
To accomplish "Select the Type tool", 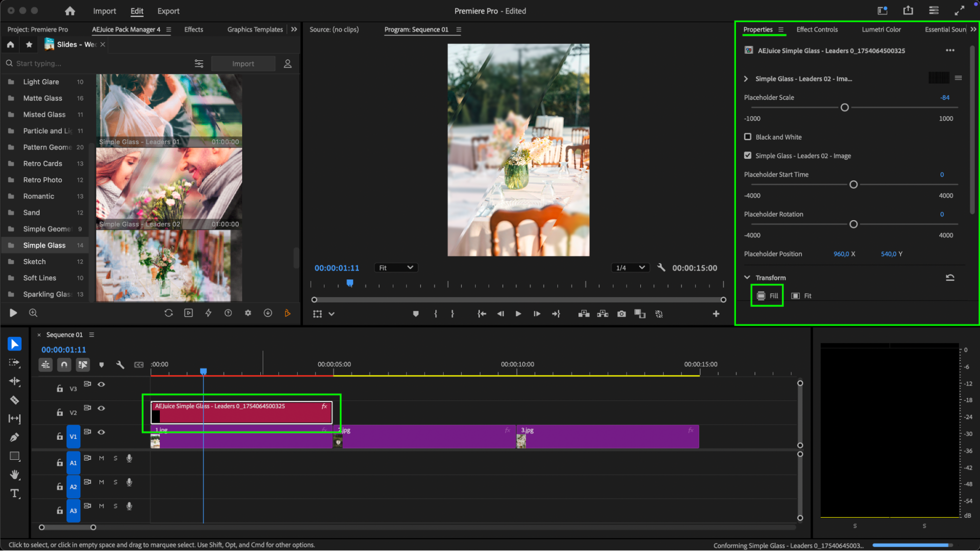I will pyautogui.click(x=14, y=493).
